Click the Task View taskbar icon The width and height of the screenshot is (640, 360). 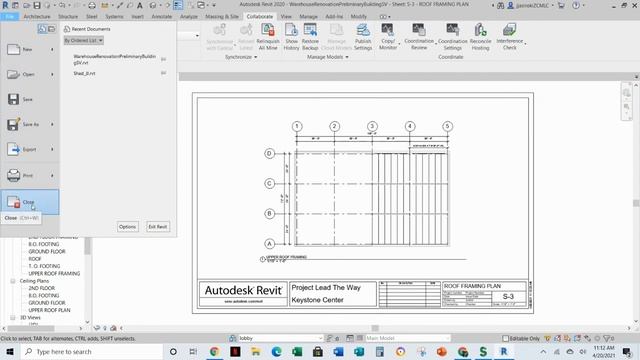[193, 352]
